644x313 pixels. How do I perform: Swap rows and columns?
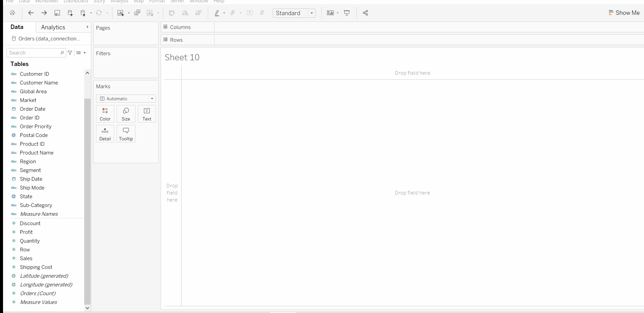point(172,13)
